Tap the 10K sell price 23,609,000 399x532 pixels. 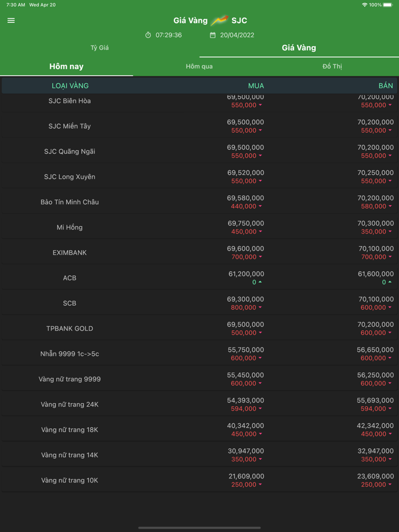click(x=376, y=476)
